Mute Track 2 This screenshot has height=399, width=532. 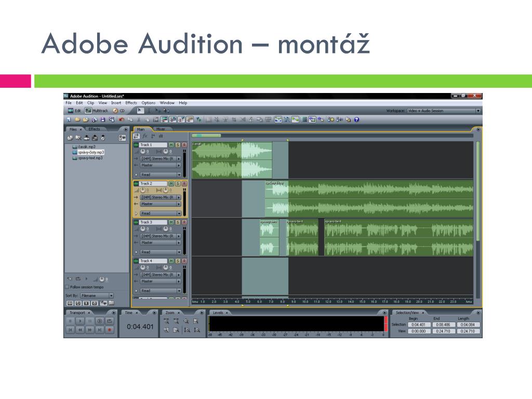(171, 183)
